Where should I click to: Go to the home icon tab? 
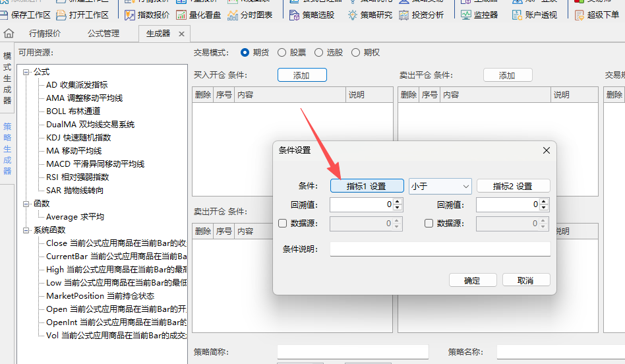pyautogui.click(x=9, y=33)
